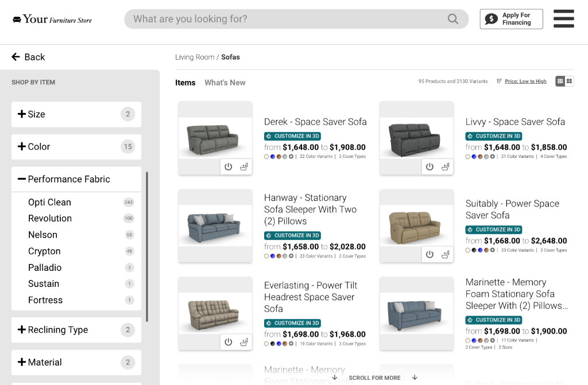Click recliner icon on Everlasting sofa card

click(244, 342)
